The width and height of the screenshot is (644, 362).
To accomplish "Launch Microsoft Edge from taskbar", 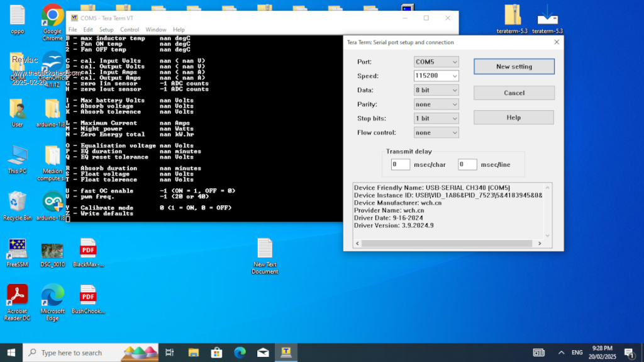I will click(240, 353).
